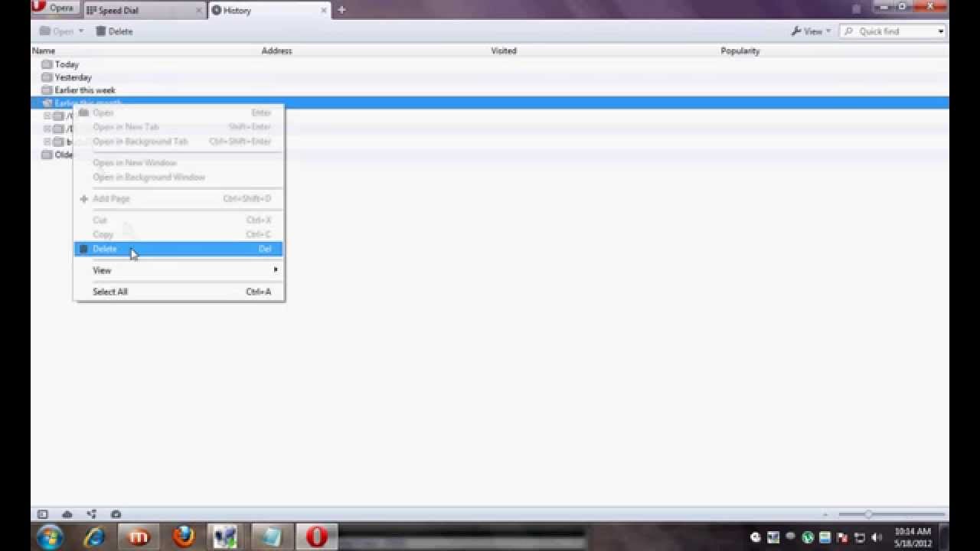Open the Opera main menu button

tap(55, 8)
